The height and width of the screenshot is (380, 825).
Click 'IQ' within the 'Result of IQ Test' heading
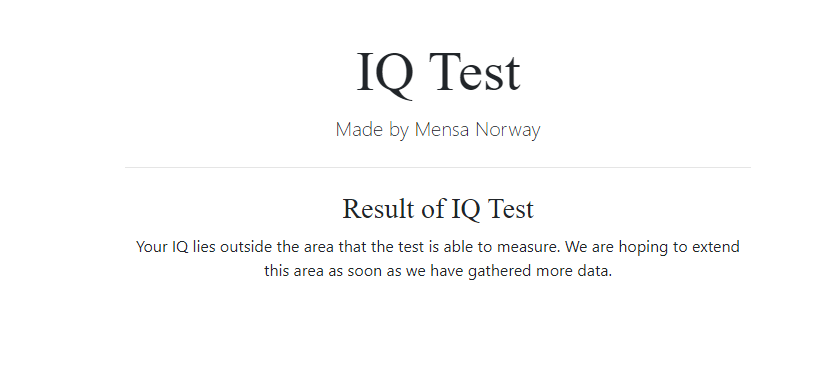tap(466, 209)
